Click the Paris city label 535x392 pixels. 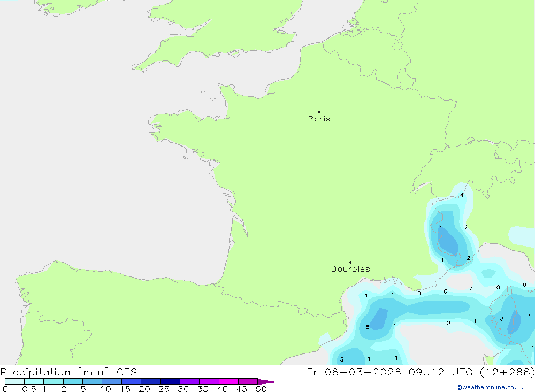[x=319, y=119]
